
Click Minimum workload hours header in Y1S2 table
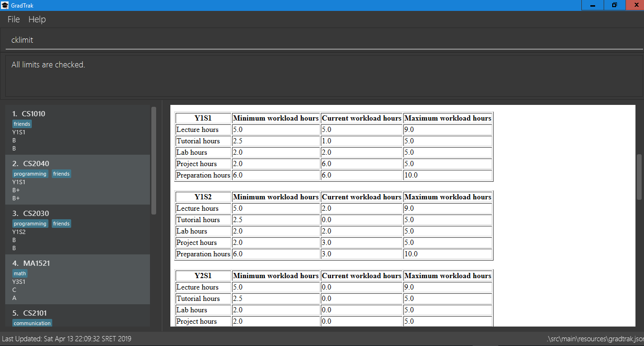tap(276, 197)
